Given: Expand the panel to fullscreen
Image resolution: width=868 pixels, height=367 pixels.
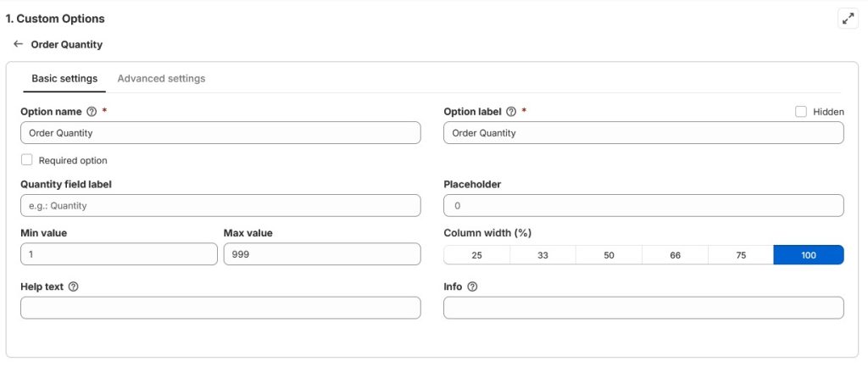Looking at the screenshot, I should point(848,18).
